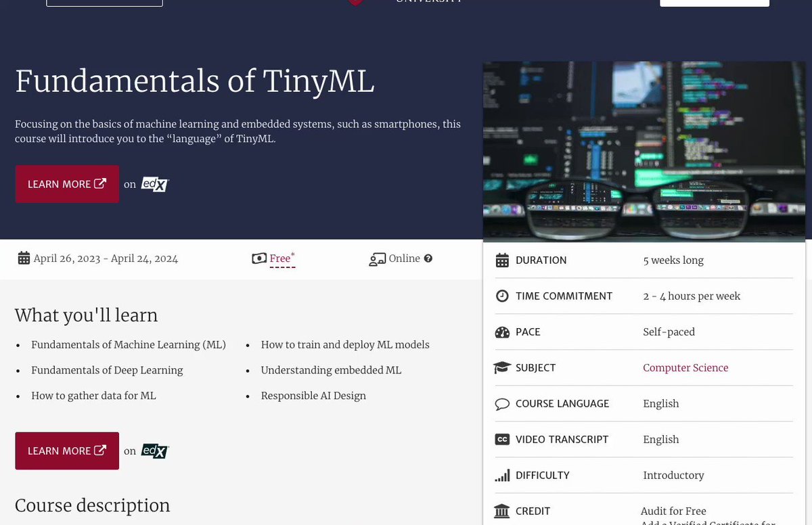Screen dimensions: 812x525
Task: Click the 2 - 4 hours per week value
Action: click(692, 296)
